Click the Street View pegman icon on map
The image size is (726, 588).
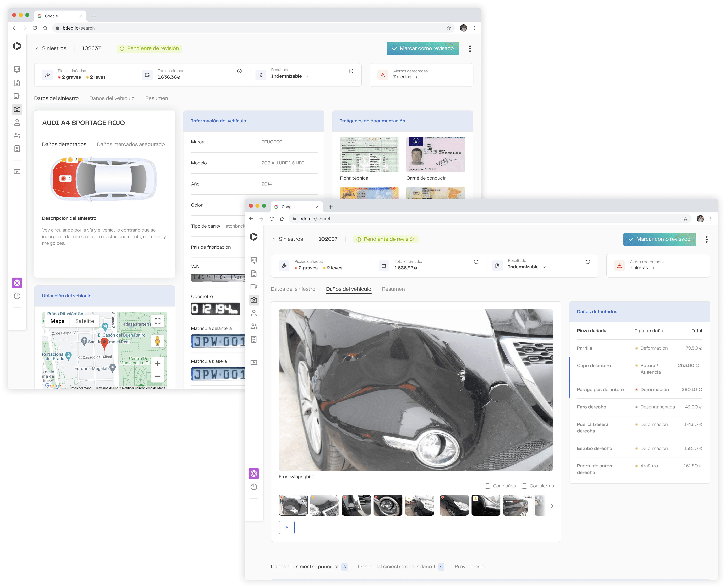(157, 341)
